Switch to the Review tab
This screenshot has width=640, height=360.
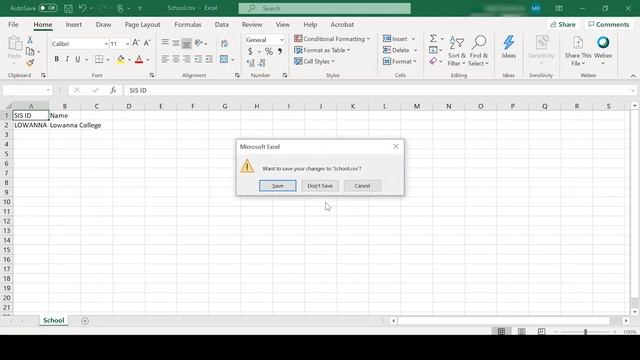click(252, 24)
